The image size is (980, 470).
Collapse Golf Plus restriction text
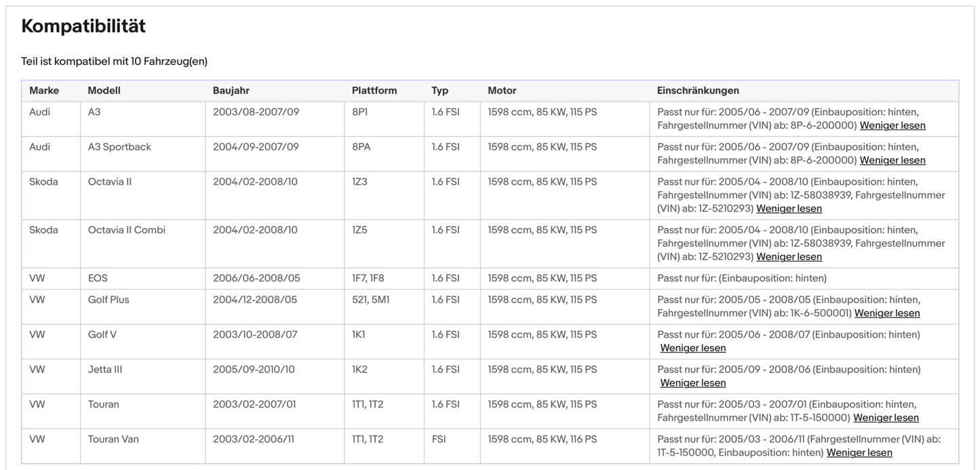[x=886, y=313]
